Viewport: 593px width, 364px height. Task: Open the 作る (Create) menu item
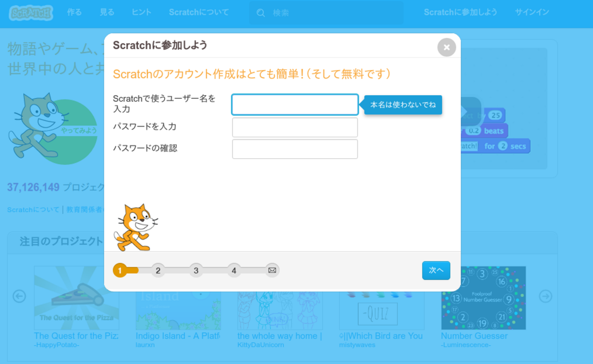[x=74, y=12]
